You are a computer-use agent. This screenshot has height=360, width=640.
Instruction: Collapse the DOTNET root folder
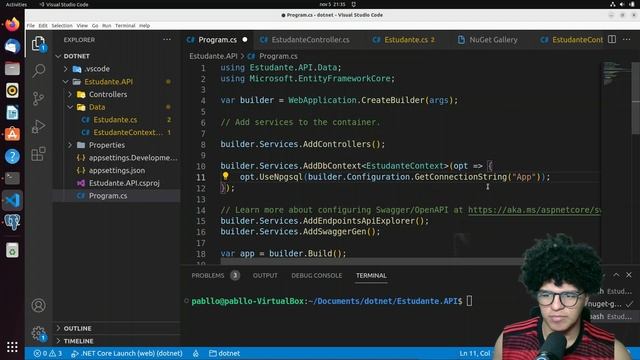(x=76, y=56)
